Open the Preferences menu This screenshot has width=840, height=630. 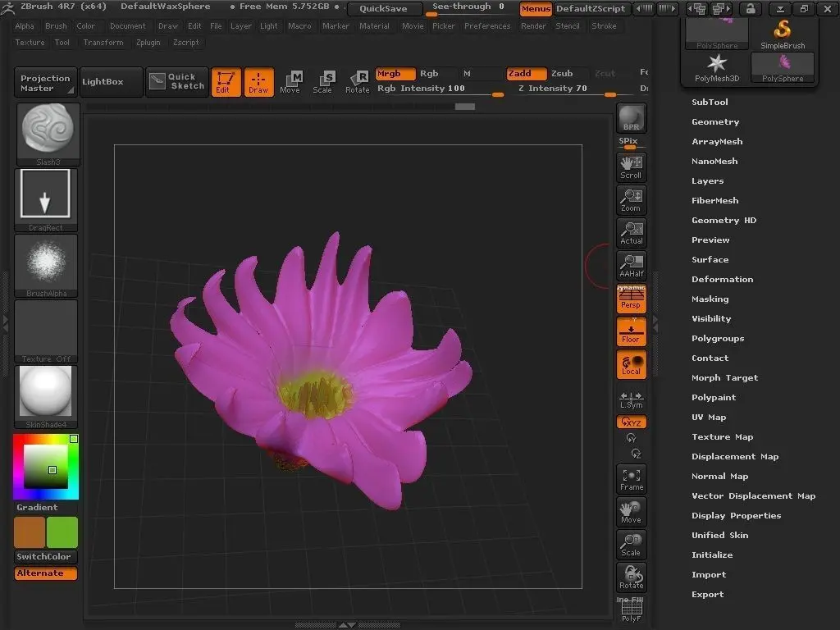tap(487, 25)
